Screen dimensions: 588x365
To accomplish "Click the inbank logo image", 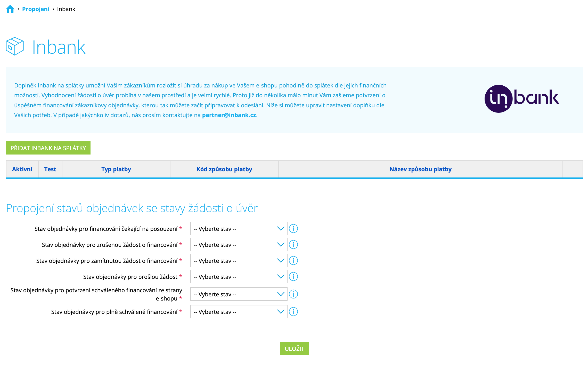I will [x=521, y=99].
